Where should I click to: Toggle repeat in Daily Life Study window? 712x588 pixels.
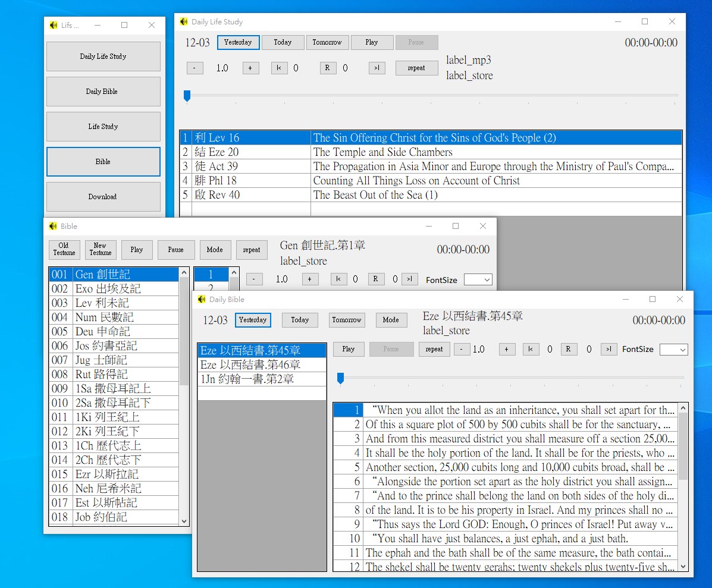(x=416, y=68)
